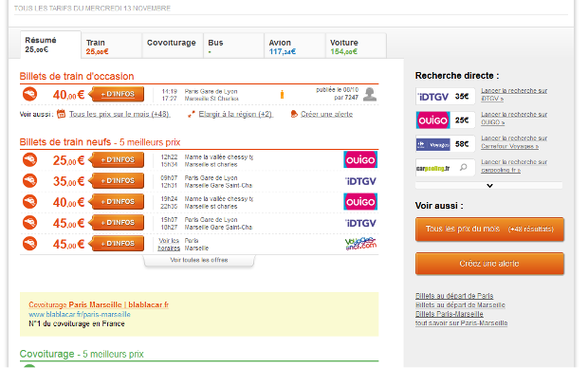The height and width of the screenshot is (368, 588).
Task: Click train icon of the 19h24 OUIGO row
Action: tap(29, 202)
